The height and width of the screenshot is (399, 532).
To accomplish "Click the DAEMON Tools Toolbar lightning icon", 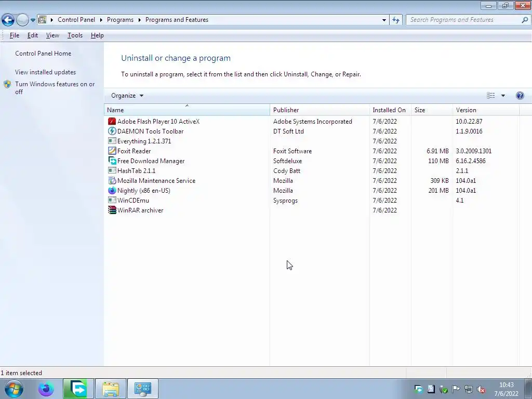I will click(112, 131).
